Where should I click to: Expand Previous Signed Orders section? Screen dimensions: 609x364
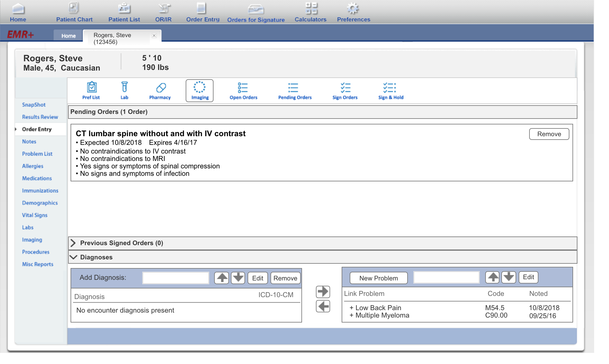pos(73,243)
